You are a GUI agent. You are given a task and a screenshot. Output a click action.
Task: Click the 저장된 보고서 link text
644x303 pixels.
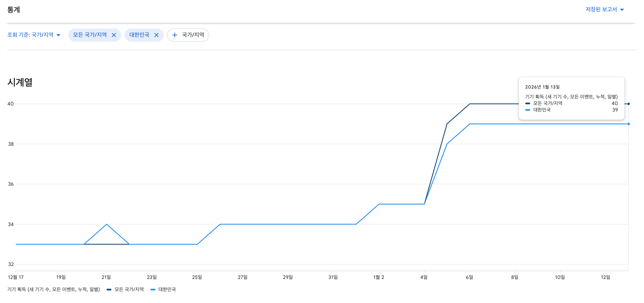pyautogui.click(x=601, y=10)
